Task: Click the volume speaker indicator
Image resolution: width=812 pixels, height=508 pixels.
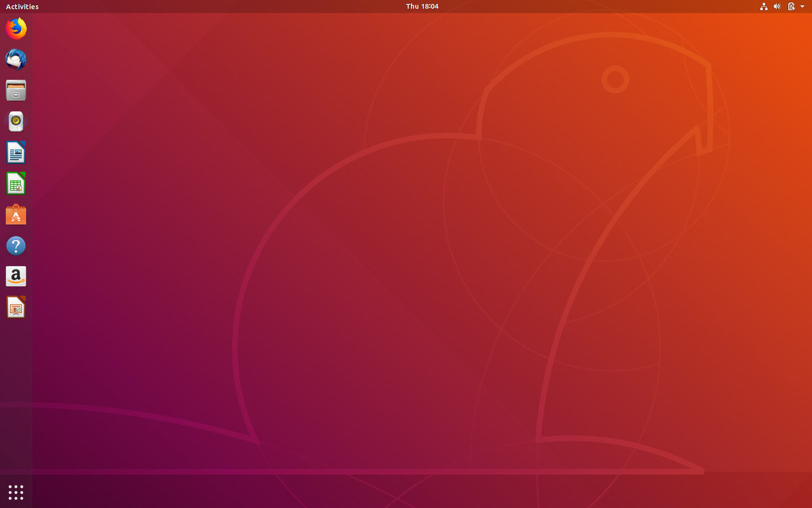Action: [x=777, y=7]
